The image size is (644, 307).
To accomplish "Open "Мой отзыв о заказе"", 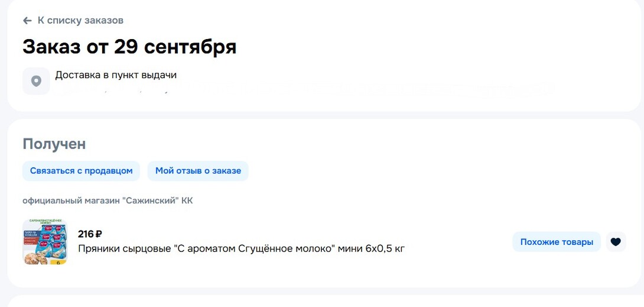I will (x=198, y=171).
